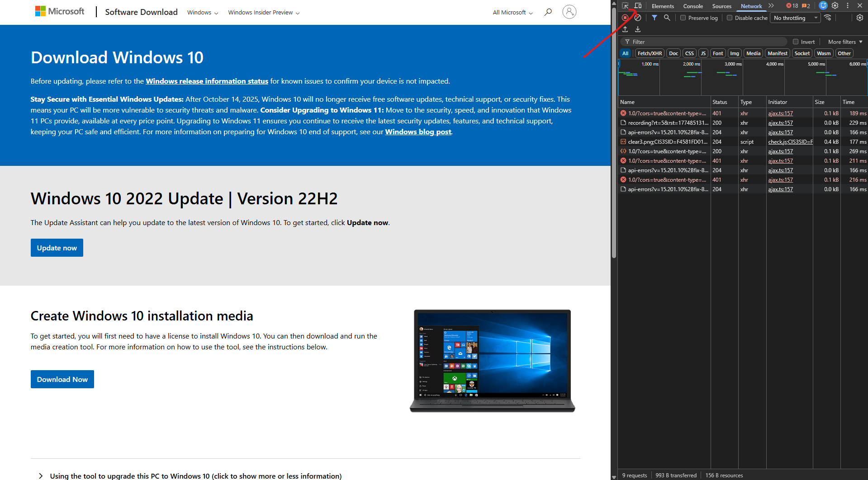Open the Windows blog post link
This screenshot has width=868, height=480.
click(418, 132)
